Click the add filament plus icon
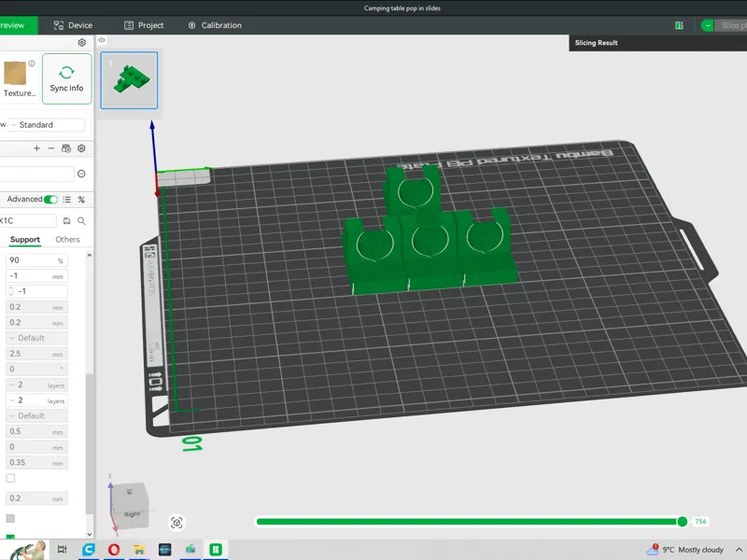 (x=36, y=148)
